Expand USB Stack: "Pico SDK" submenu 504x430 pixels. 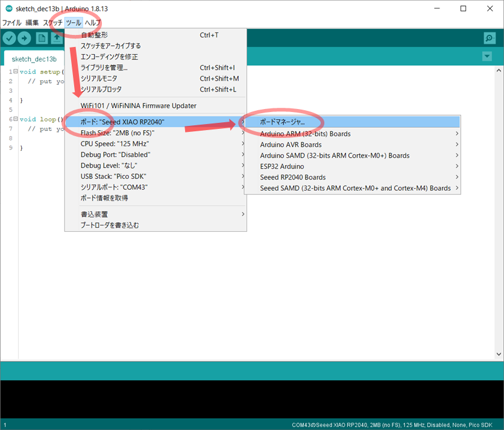[156, 176]
